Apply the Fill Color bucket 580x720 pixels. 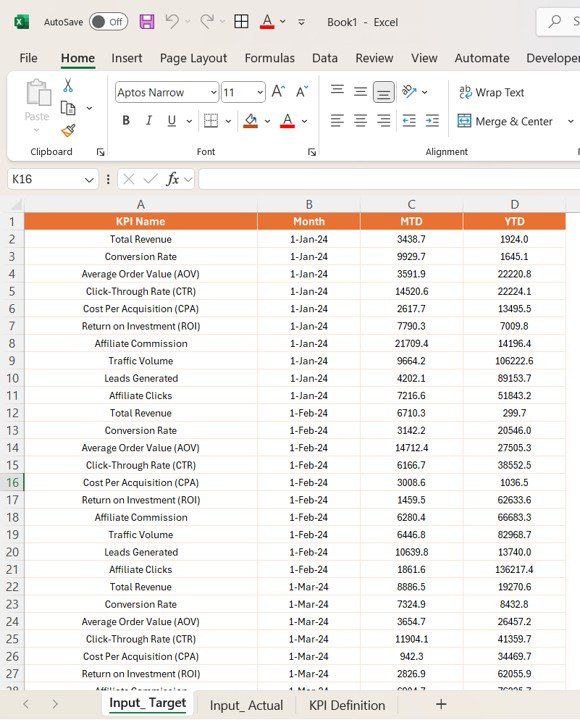pyautogui.click(x=250, y=121)
